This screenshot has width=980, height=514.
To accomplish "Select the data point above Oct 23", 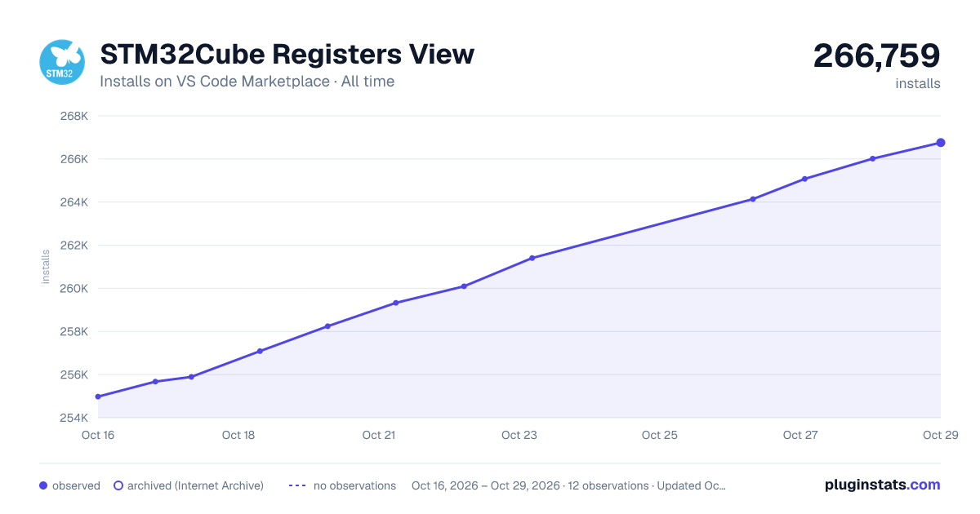I will tap(532, 258).
